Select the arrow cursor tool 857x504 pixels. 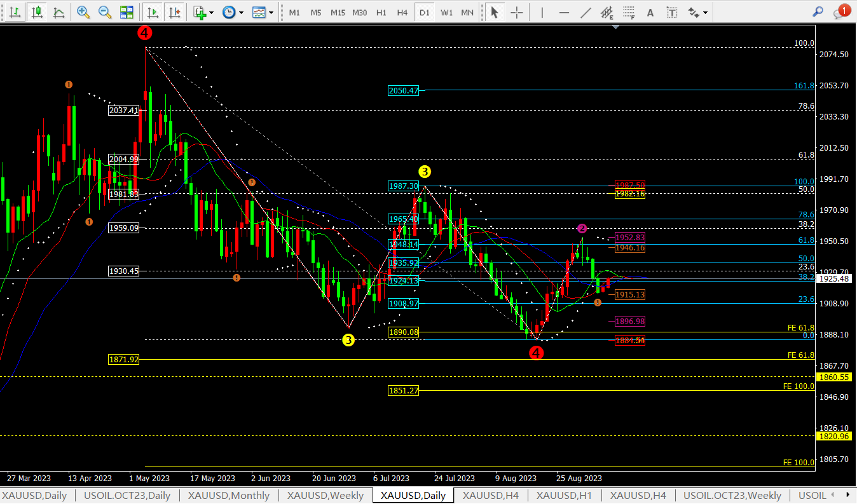tap(495, 12)
